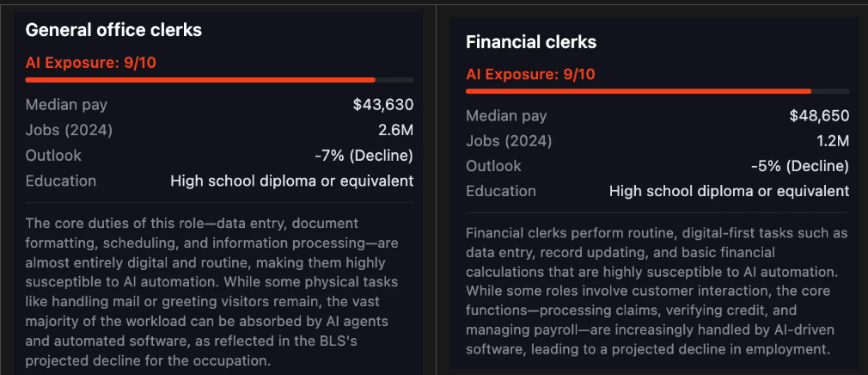Click Outlook label in Financial clerks card
The height and width of the screenshot is (375, 868).
click(494, 166)
